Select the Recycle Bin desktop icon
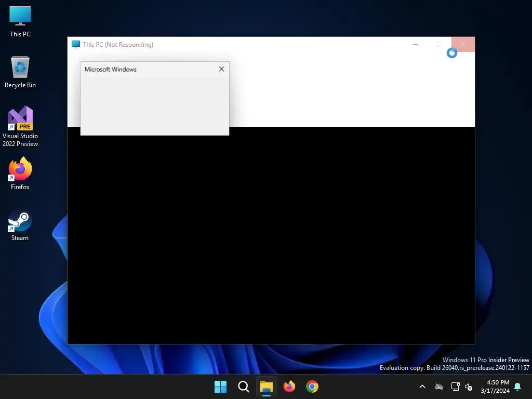This screenshot has height=399, width=532. [x=20, y=72]
